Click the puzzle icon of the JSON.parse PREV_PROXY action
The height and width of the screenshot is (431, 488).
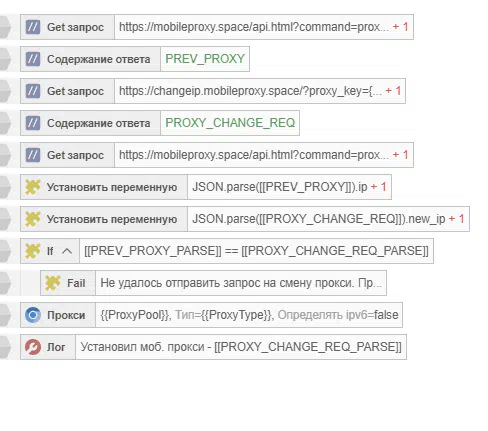(33, 187)
